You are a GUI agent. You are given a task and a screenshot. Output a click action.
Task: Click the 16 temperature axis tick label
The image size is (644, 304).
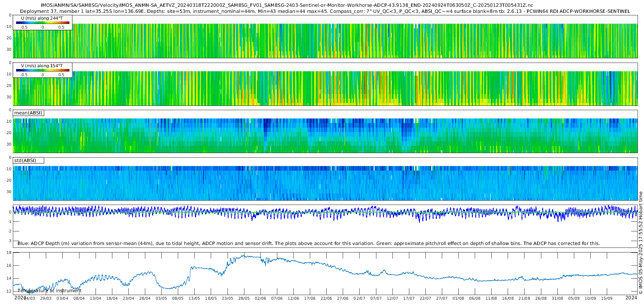point(9,265)
